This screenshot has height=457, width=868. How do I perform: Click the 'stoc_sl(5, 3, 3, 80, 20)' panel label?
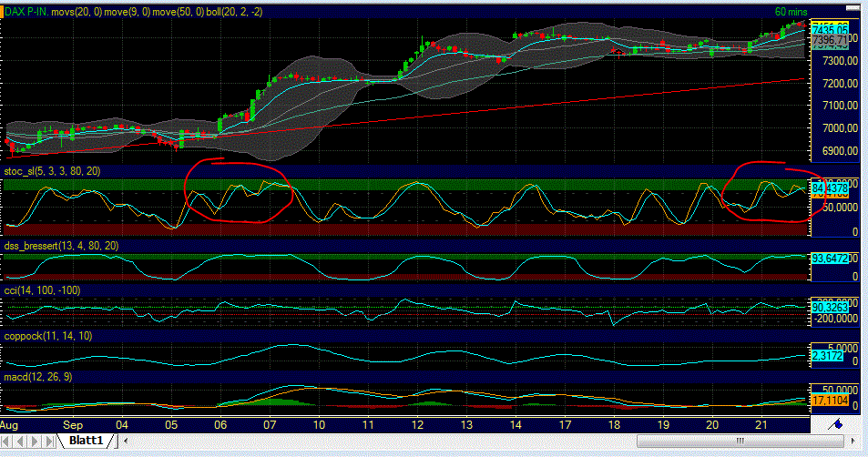pyautogui.click(x=52, y=171)
